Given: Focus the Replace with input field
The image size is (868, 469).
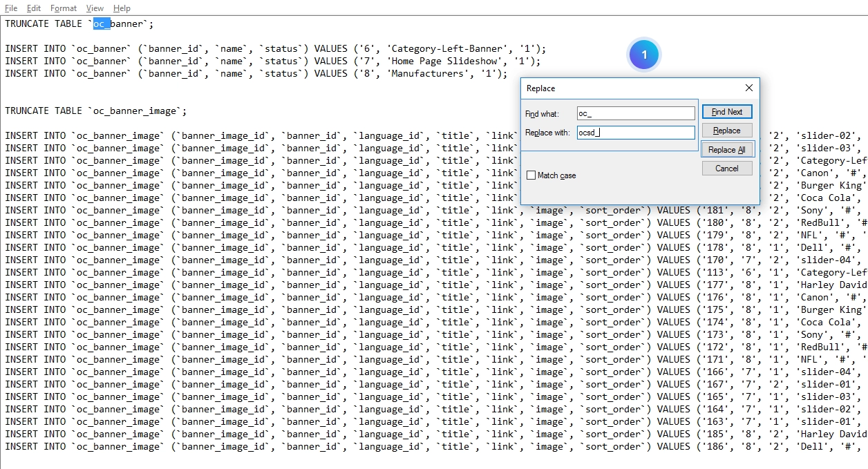Looking at the screenshot, I should [x=636, y=133].
